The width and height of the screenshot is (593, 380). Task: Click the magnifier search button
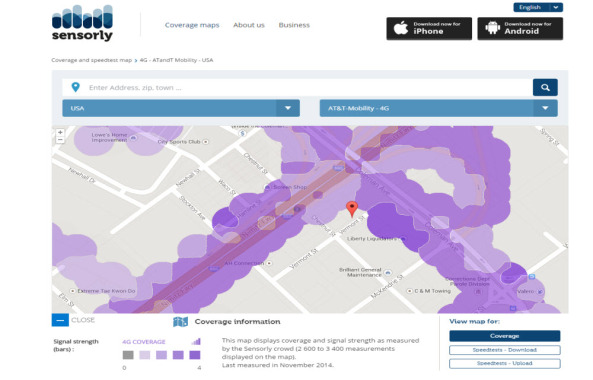(545, 87)
